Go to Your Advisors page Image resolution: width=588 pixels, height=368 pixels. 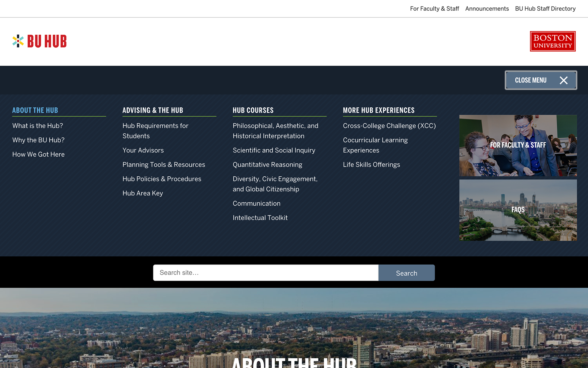pyautogui.click(x=143, y=150)
